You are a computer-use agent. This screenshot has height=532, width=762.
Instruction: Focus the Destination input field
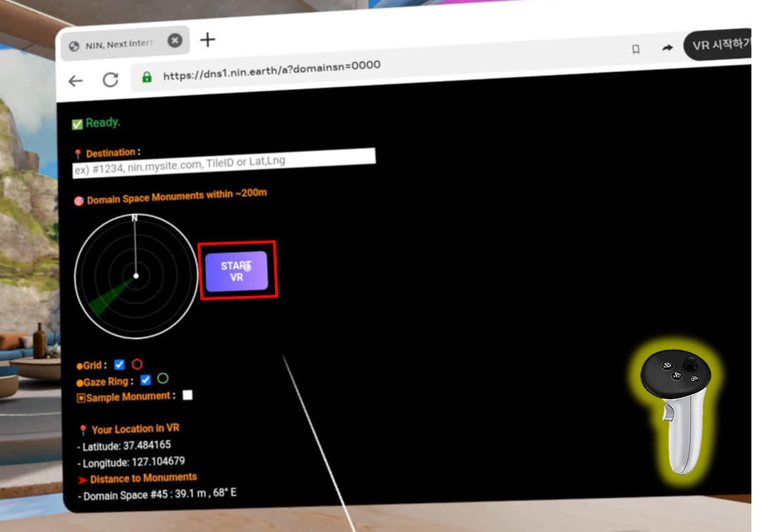pyautogui.click(x=223, y=160)
